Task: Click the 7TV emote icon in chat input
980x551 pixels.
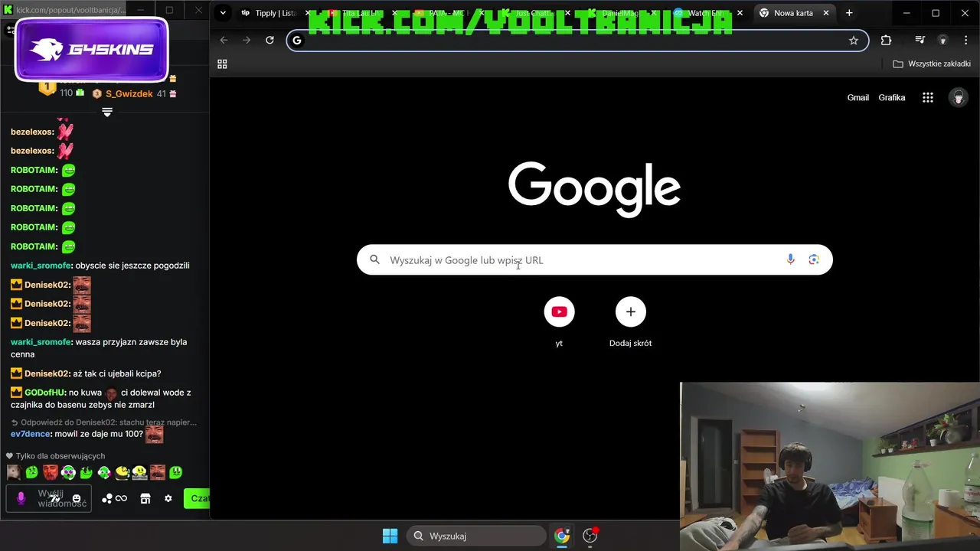Action: click(x=55, y=499)
